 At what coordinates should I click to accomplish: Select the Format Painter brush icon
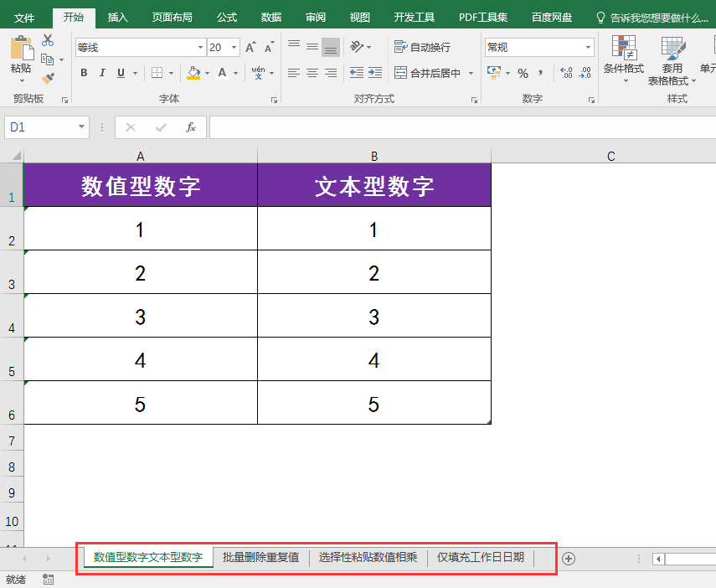coord(48,79)
